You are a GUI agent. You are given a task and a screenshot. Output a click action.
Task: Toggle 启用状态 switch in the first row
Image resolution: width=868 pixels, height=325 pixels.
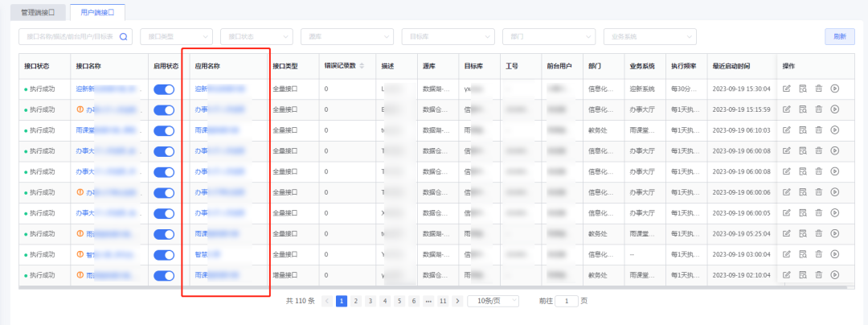point(164,88)
